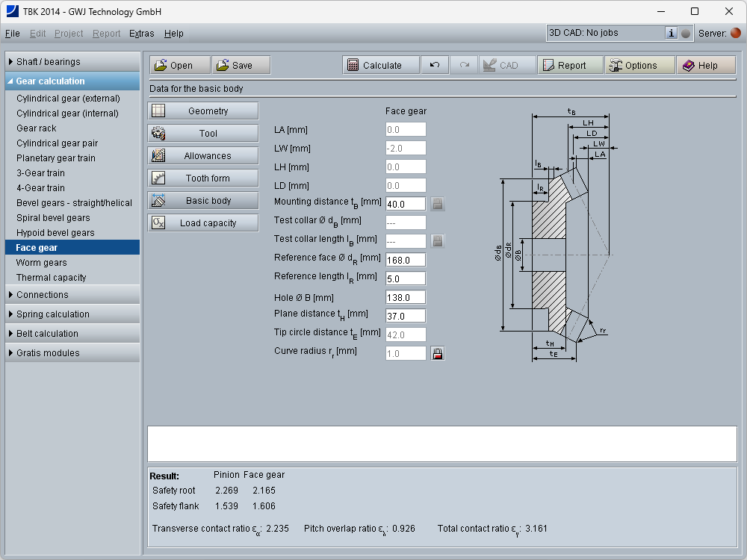This screenshot has width=747, height=560.
Task: Expand the Shaft / bearings section
Action: tap(71, 62)
